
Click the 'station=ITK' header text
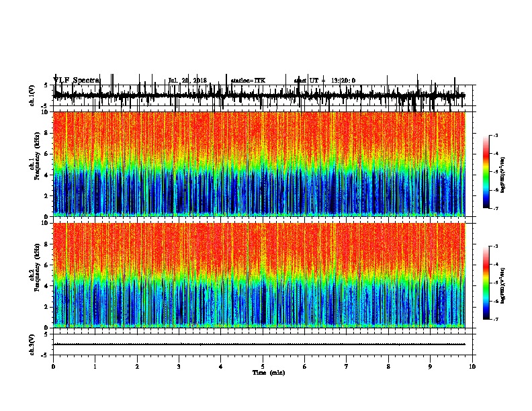(x=248, y=81)
